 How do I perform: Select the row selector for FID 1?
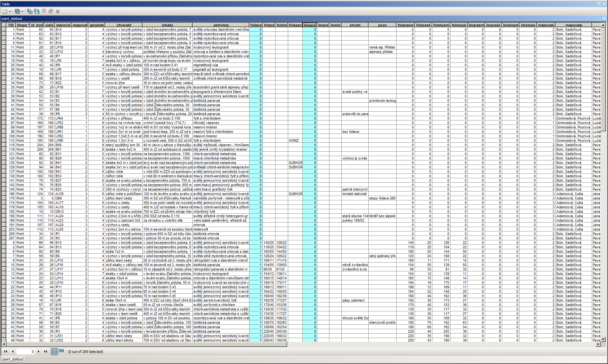click(4, 29)
